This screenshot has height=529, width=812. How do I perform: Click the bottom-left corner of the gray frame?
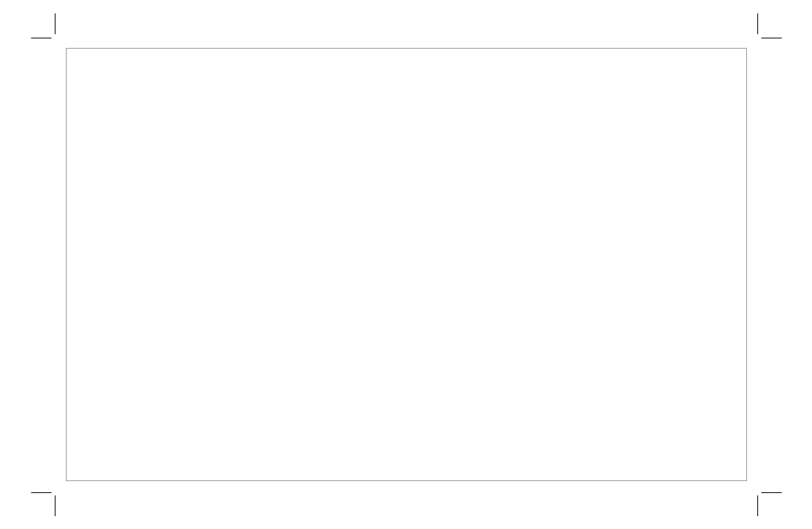coord(67,480)
